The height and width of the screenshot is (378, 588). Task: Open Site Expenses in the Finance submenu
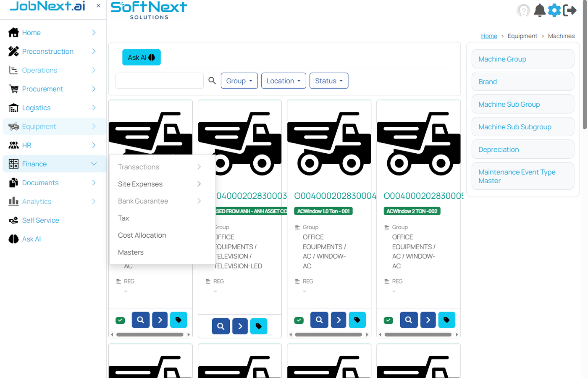[140, 184]
